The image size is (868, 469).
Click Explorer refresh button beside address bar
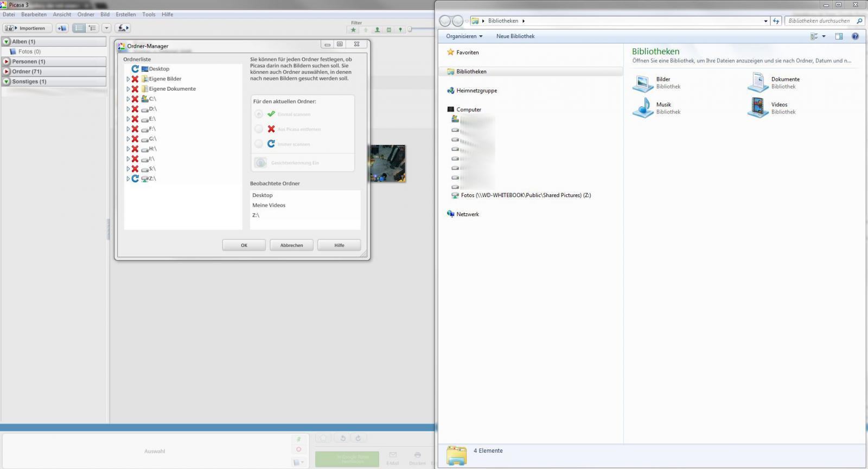[776, 21]
